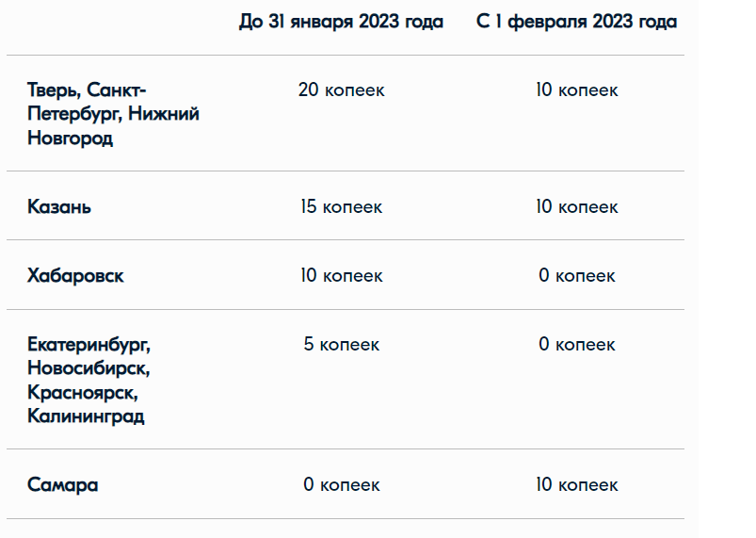Click Хабаровск's "10 копеек" value until 31 января
The height and width of the screenshot is (538, 756).
[341, 276]
